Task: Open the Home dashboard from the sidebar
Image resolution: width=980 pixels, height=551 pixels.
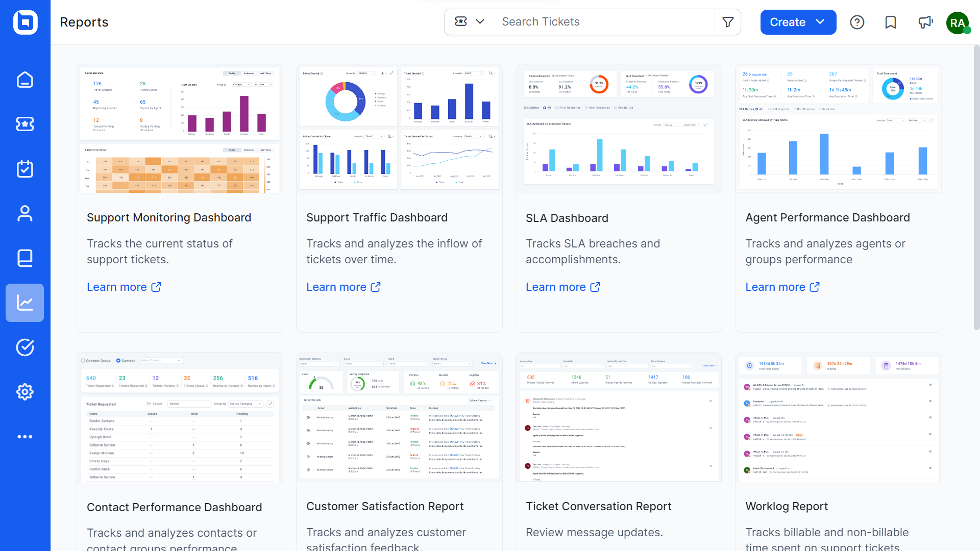Action: pos(24,80)
